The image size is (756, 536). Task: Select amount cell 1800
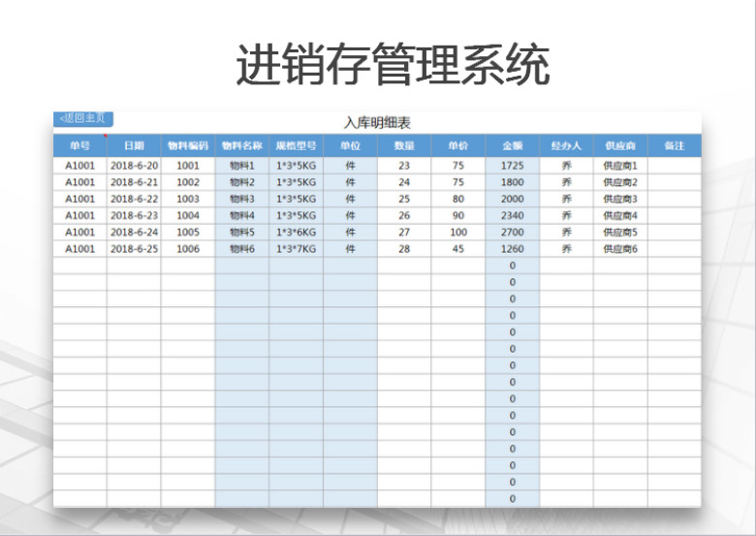pyautogui.click(x=513, y=182)
